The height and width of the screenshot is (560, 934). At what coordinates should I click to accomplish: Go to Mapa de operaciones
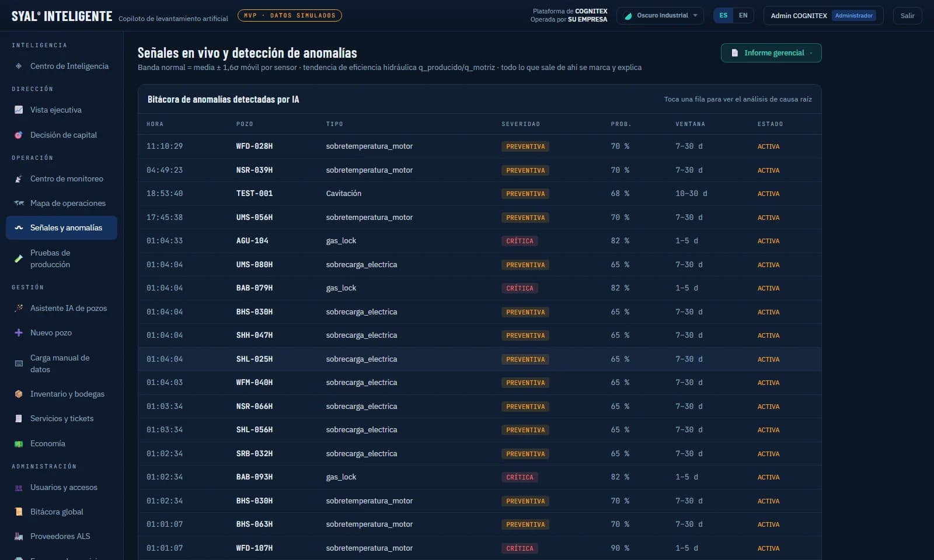point(61,203)
